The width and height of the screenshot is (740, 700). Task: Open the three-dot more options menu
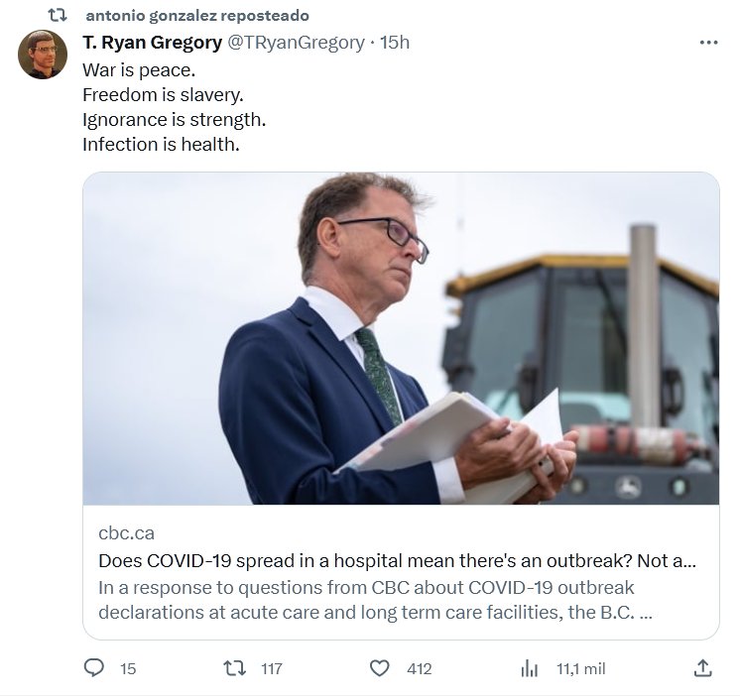tap(708, 43)
